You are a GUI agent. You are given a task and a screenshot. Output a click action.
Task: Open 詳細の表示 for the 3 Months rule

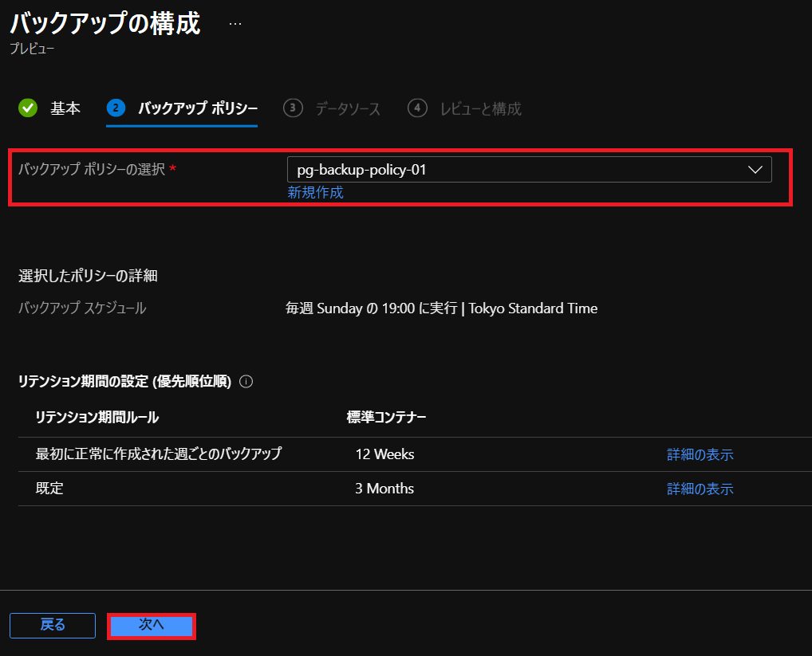(700, 489)
